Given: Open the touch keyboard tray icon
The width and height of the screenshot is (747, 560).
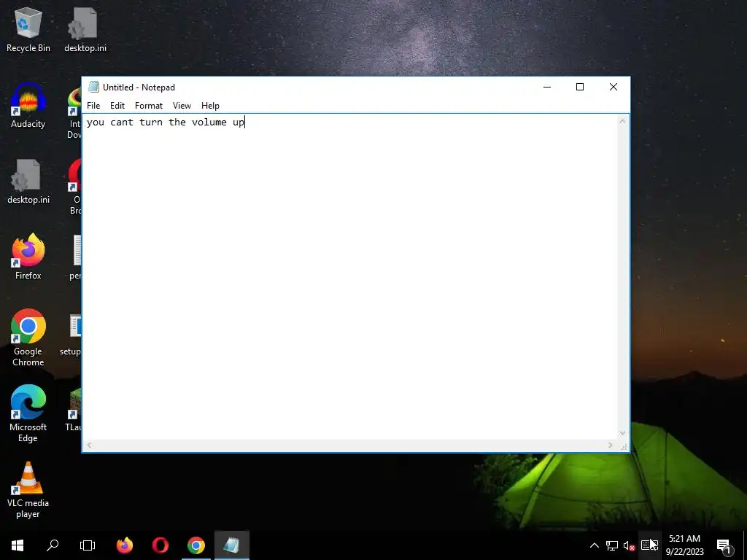Looking at the screenshot, I should point(649,545).
